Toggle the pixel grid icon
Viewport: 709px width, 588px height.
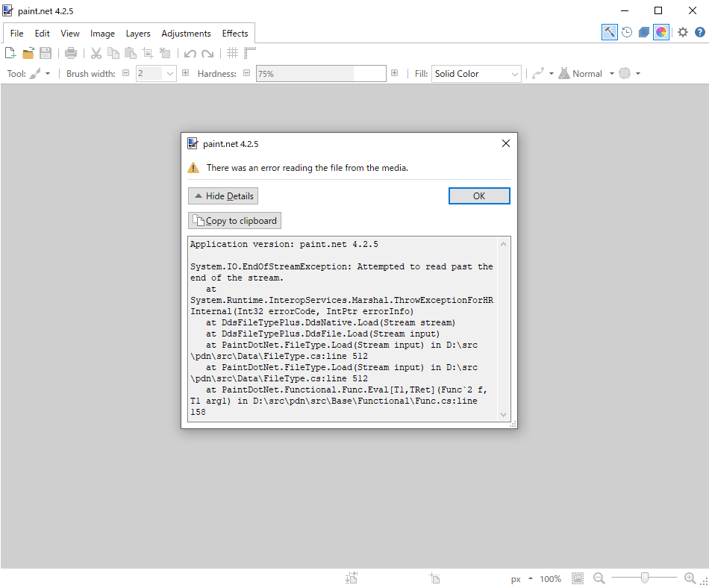click(232, 53)
